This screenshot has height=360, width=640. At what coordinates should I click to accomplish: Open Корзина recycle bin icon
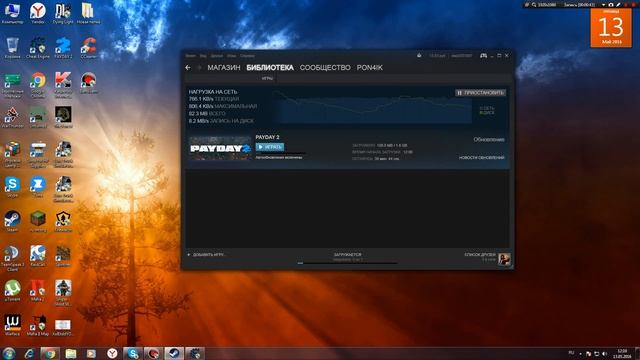[12, 48]
